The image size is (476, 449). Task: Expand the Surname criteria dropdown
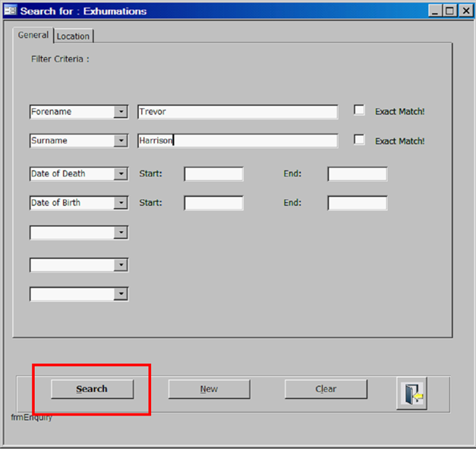[121, 141]
